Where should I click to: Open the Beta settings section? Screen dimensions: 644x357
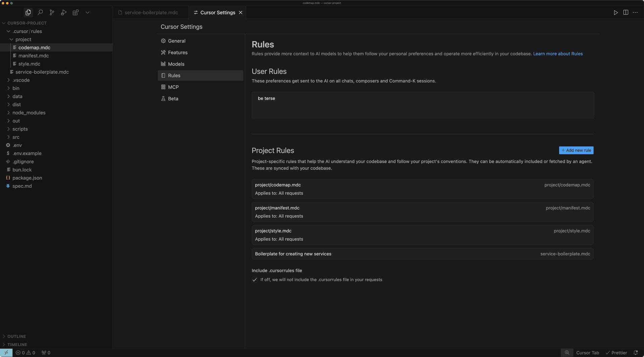[200, 99]
